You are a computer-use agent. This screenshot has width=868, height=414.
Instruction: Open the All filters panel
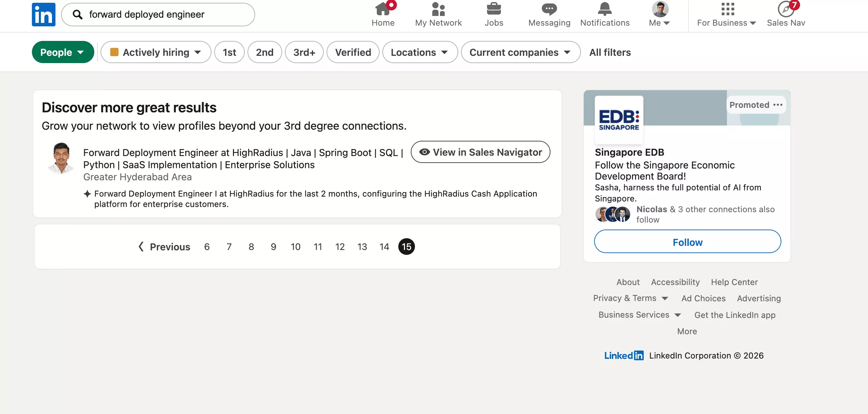point(610,52)
